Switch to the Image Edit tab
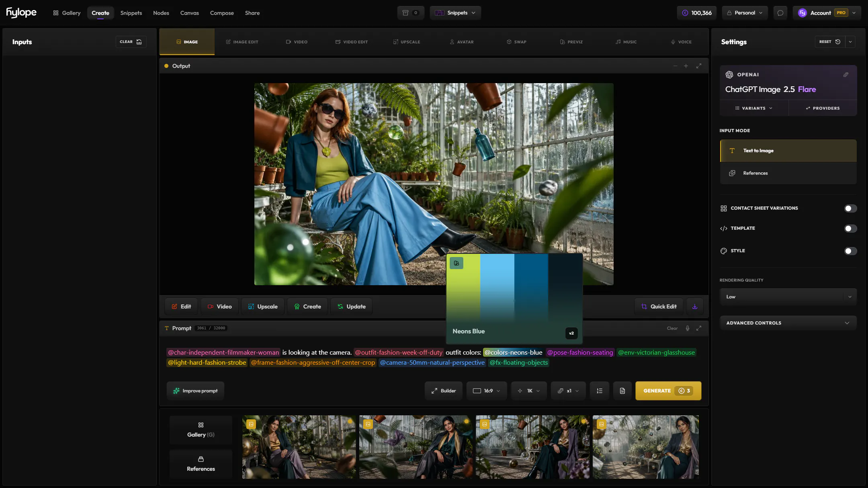The image size is (868, 488). (242, 42)
